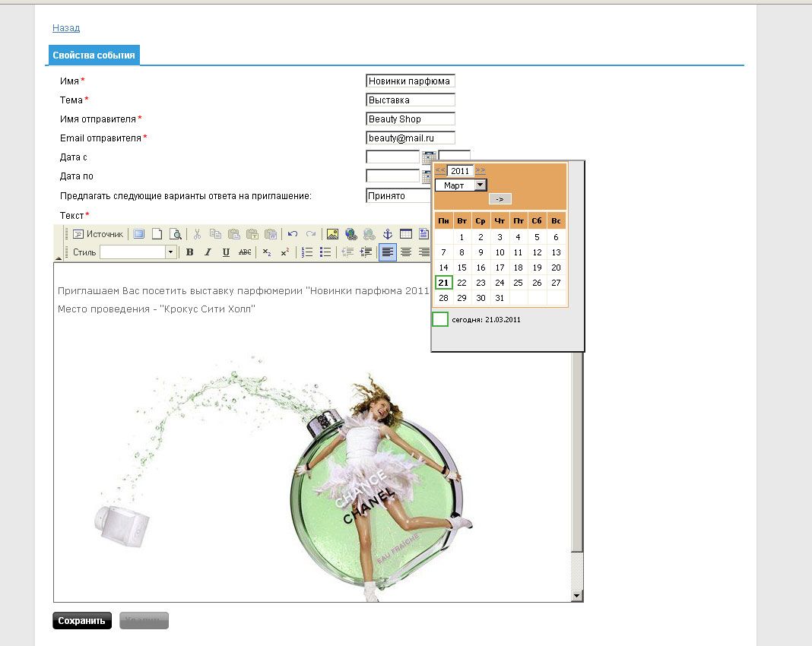Toggle bold formatting

pos(189,252)
